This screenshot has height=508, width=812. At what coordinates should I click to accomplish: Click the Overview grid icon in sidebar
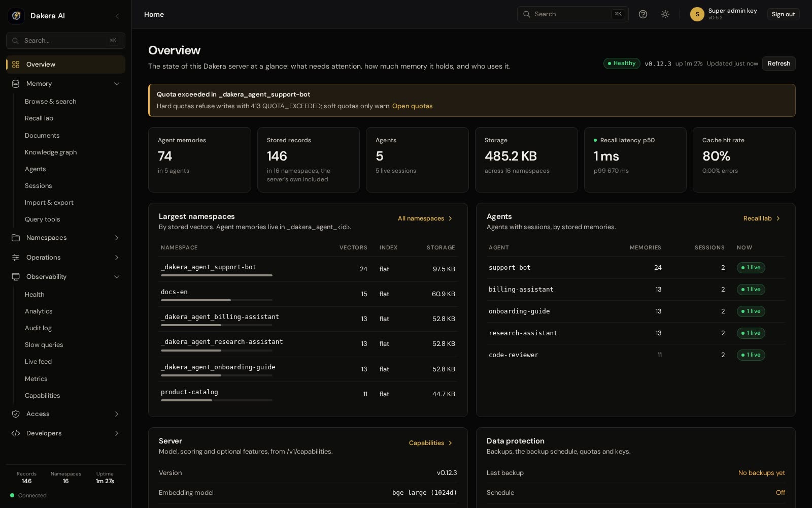16,65
